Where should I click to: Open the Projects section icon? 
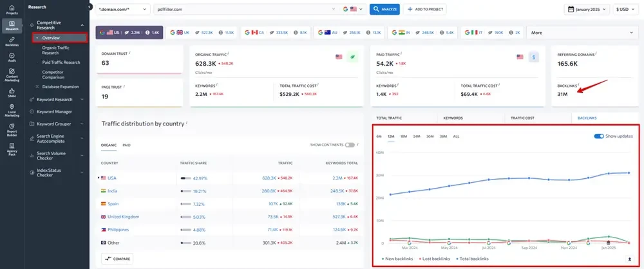pos(12,10)
